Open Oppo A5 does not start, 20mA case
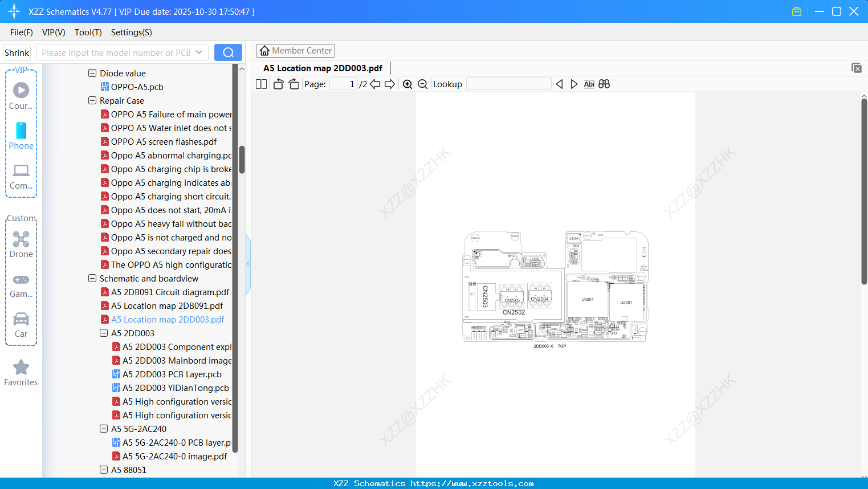Screen dimensions: 868x489 point(171,210)
